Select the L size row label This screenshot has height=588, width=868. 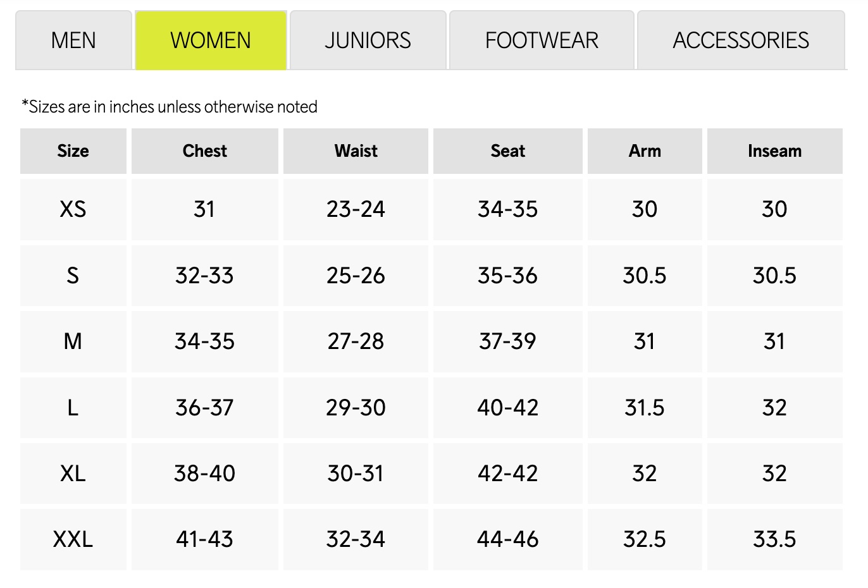(73, 408)
